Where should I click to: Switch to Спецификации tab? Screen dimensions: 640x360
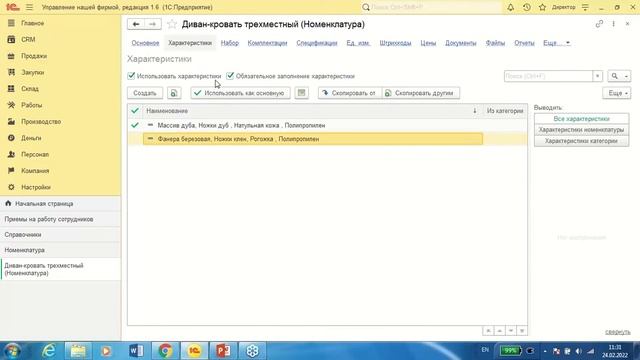pyautogui.click(x=317, y=43)
